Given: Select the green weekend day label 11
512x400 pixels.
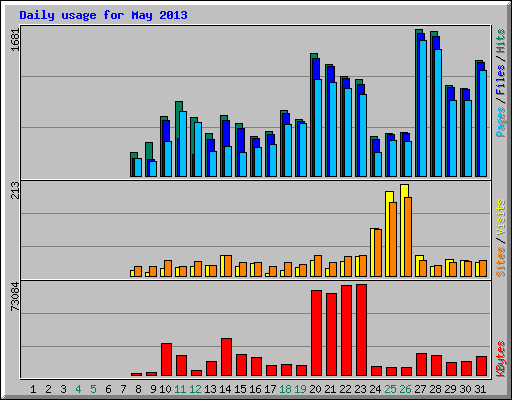Looking at the screenshot, I should click(x=180, y=389).
